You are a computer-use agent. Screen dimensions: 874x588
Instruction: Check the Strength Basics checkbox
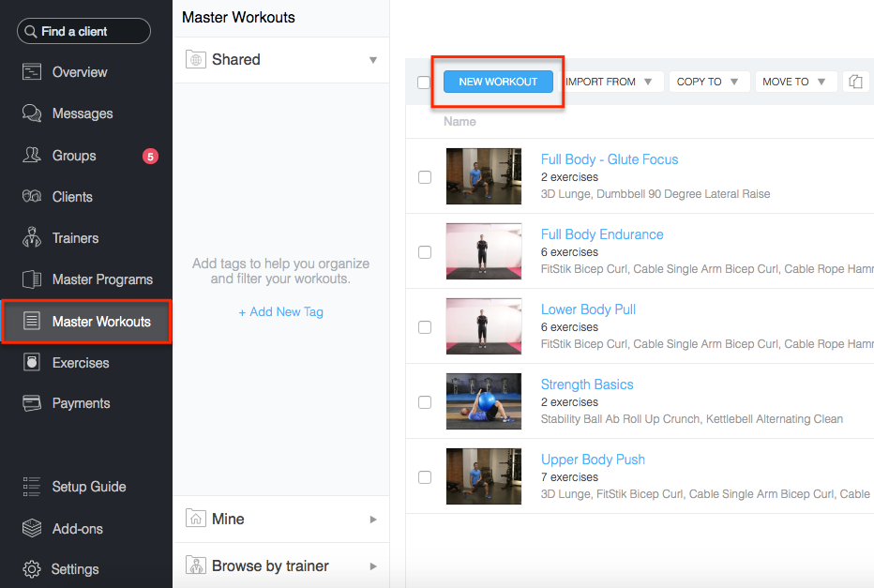point(425,402)
